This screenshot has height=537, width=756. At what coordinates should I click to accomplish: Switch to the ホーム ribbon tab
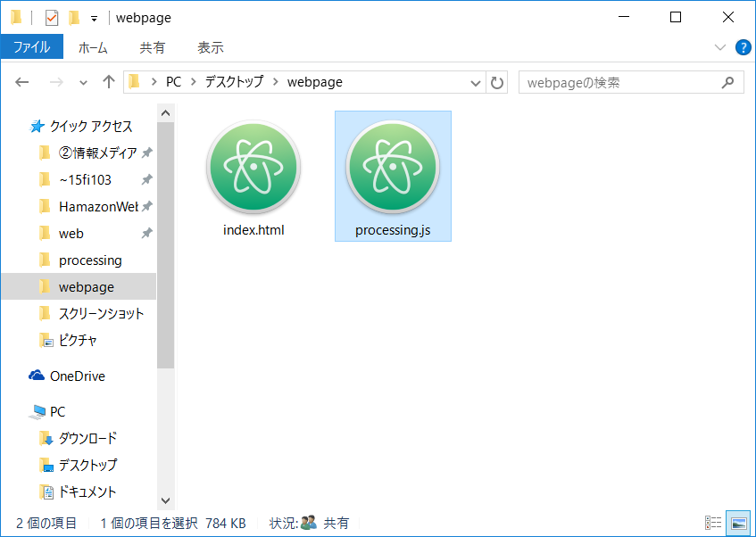tap(93, 47)
